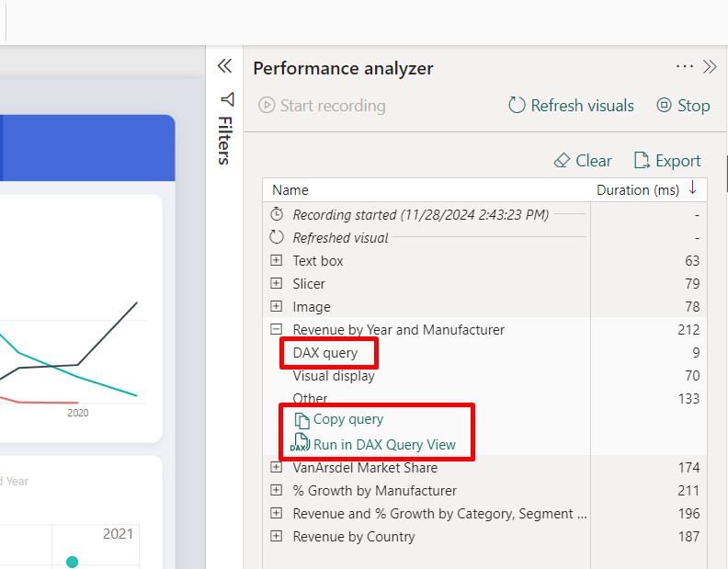Expand the Image entry

(x=277, y=307)
